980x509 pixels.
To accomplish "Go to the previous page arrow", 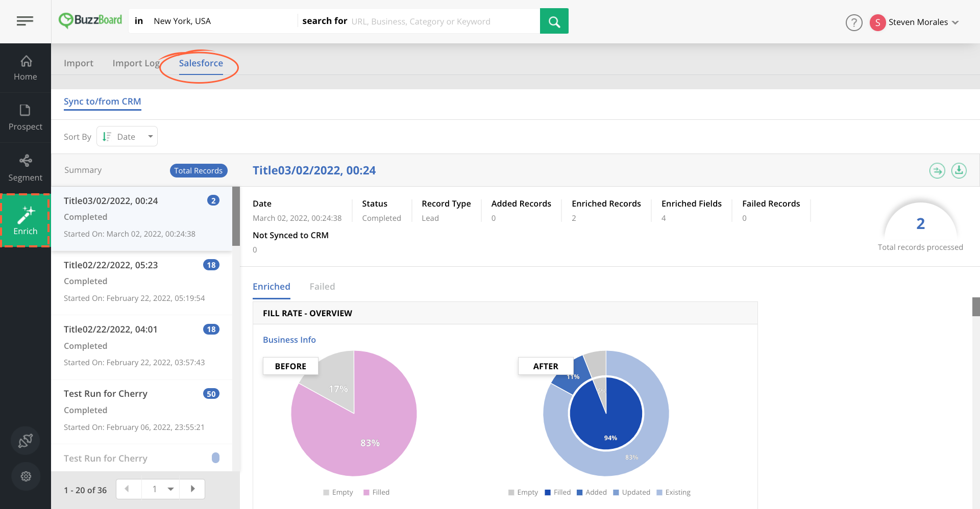I will point(127,489).
